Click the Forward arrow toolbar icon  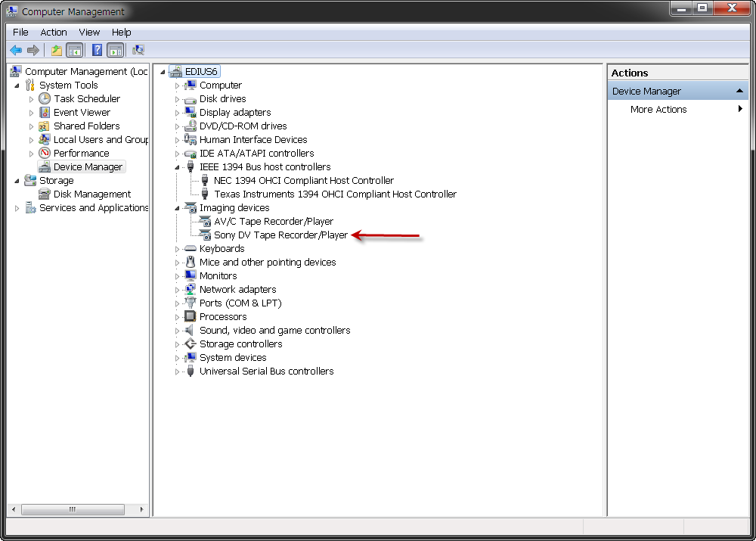click(x=33, y=50)
